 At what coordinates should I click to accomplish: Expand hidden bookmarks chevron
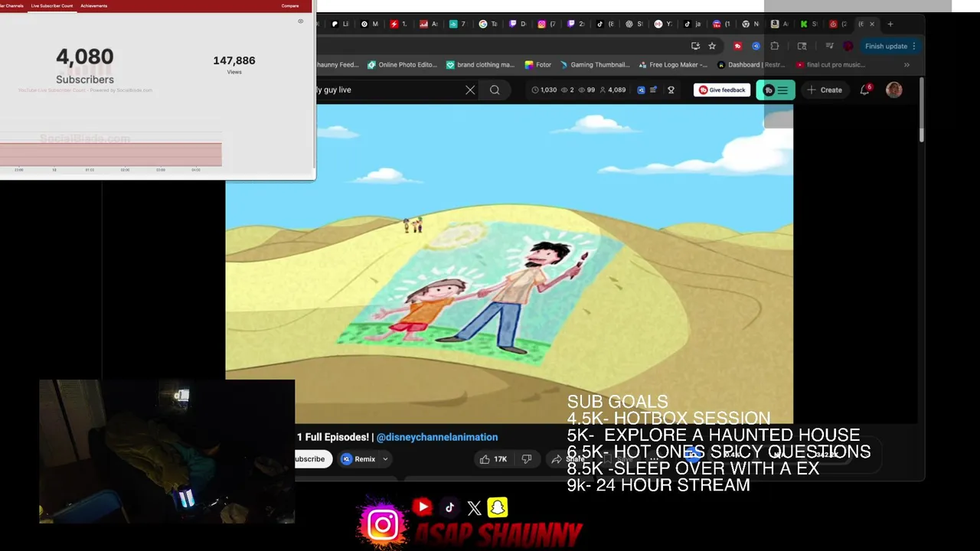pyautogui.click(x=906, y=65)
